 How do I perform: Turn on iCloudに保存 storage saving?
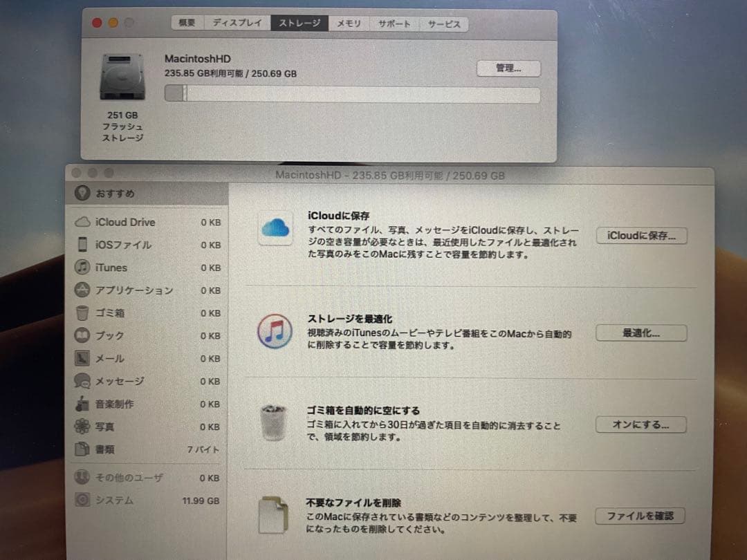(x=641, y=236)
